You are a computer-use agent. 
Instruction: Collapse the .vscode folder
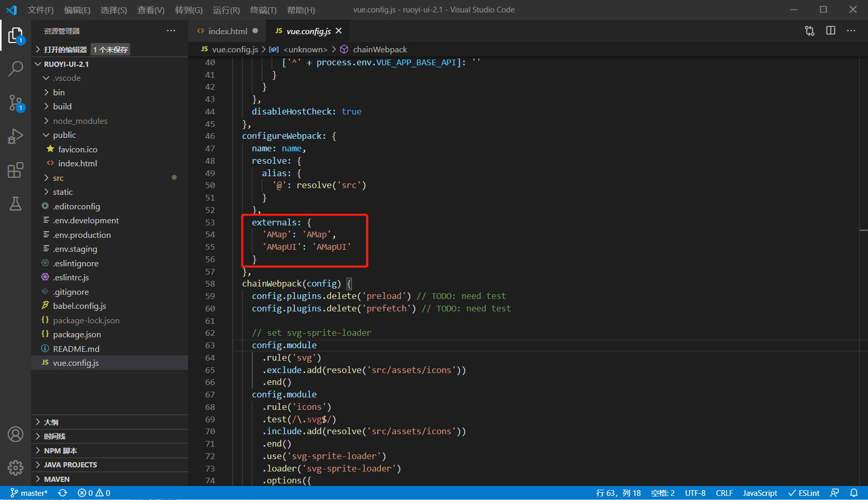coord(109,78)
